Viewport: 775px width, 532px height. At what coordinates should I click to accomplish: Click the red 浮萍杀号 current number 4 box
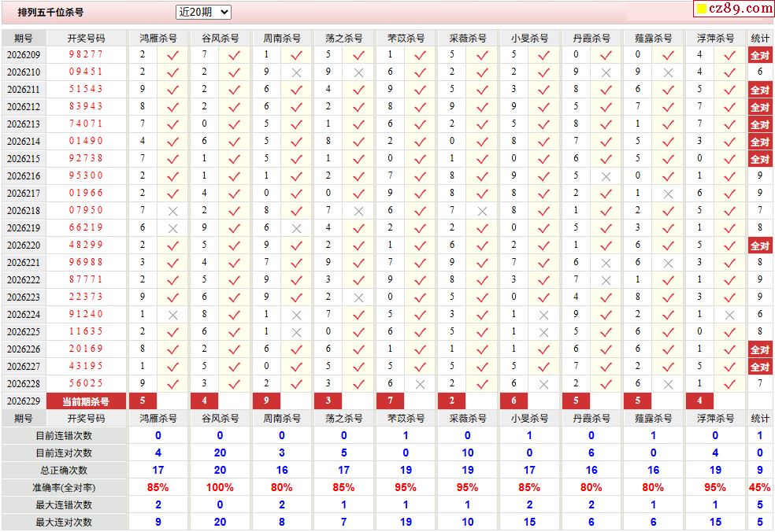tap(699, 401)
